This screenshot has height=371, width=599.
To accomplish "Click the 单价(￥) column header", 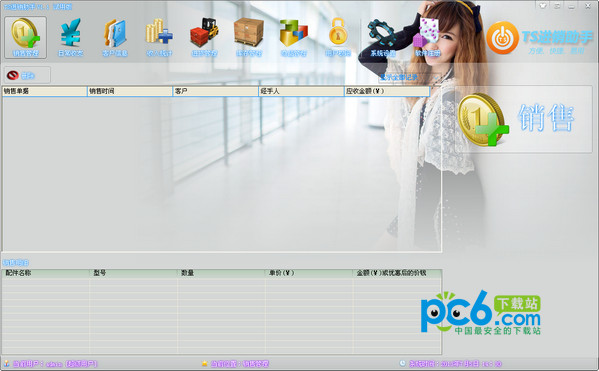I will point(309,273).
